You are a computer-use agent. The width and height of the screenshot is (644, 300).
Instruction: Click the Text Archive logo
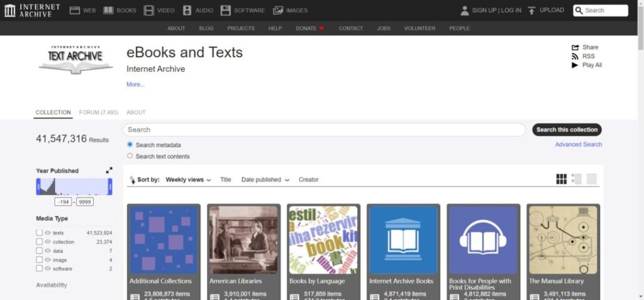coord(75,60)
